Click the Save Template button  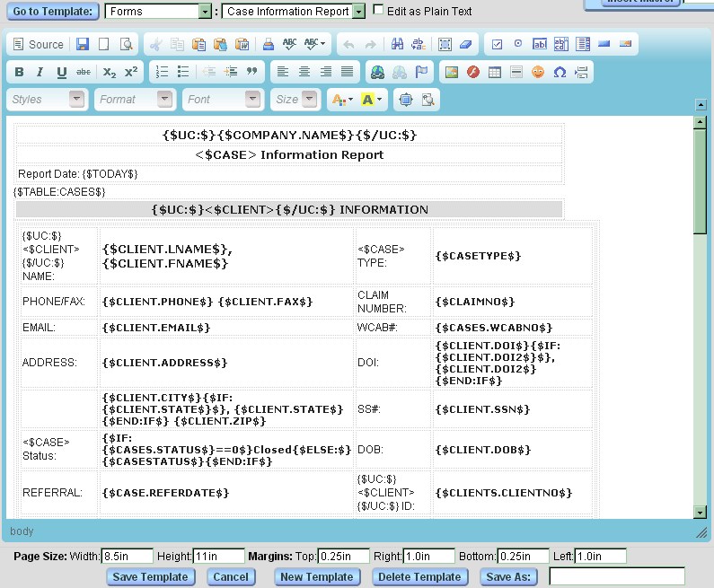[150, 577]
